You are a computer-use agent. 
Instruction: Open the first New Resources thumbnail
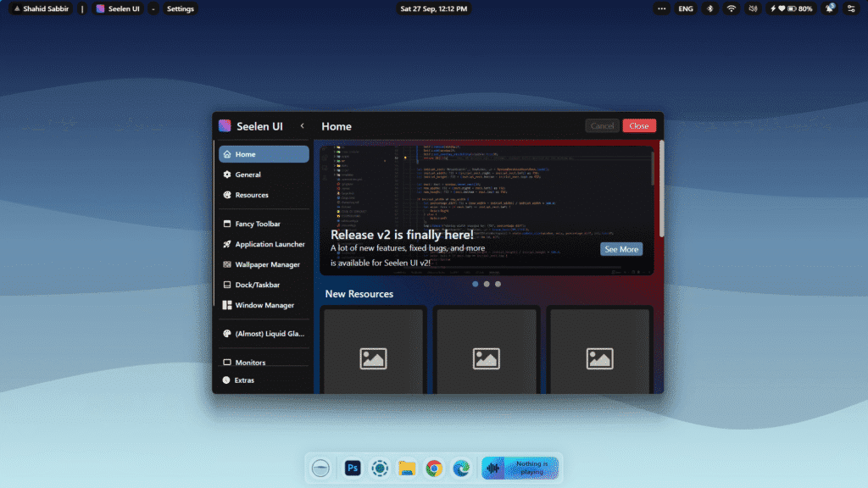tap(373, 351)
